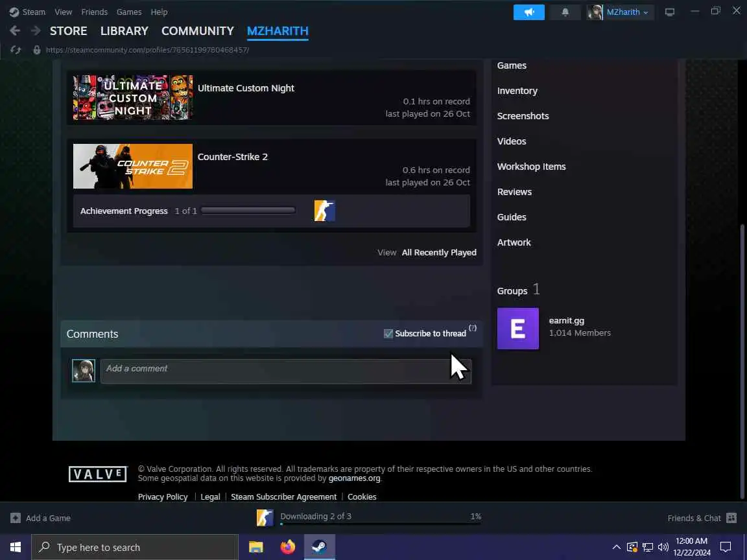
Task: Click the Valve logo in footer
Action: tap(98, 474)
